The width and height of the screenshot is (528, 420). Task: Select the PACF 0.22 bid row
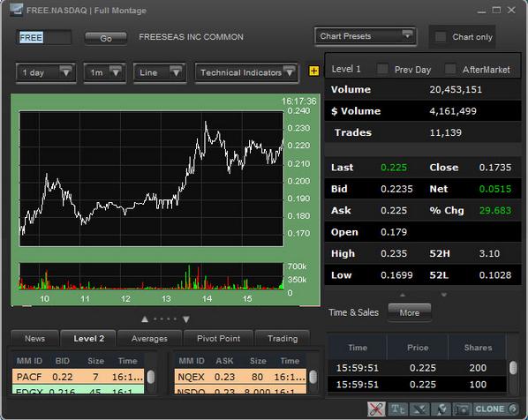click(x=78, y=377)
